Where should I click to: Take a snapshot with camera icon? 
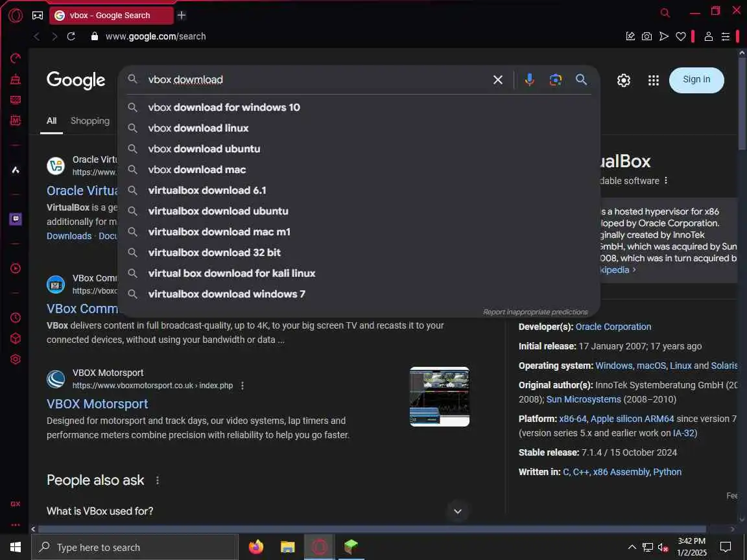coord(646,36)
